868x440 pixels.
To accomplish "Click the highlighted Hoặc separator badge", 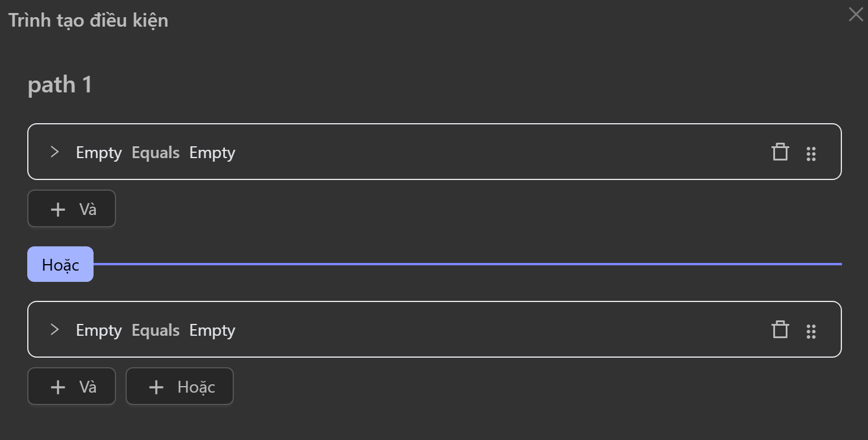I will pyautogui.click(x=60, y=264).
